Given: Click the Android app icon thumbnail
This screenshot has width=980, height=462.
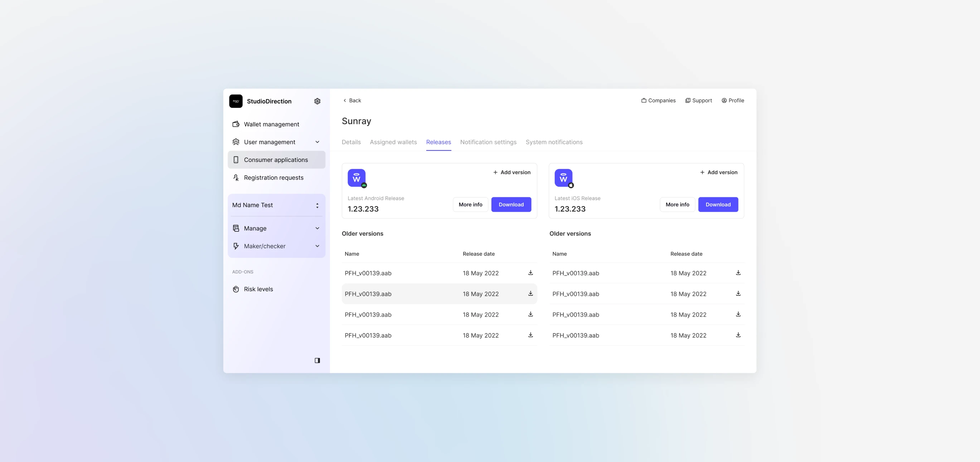Looking at the screenshot, I should (356, 178).
